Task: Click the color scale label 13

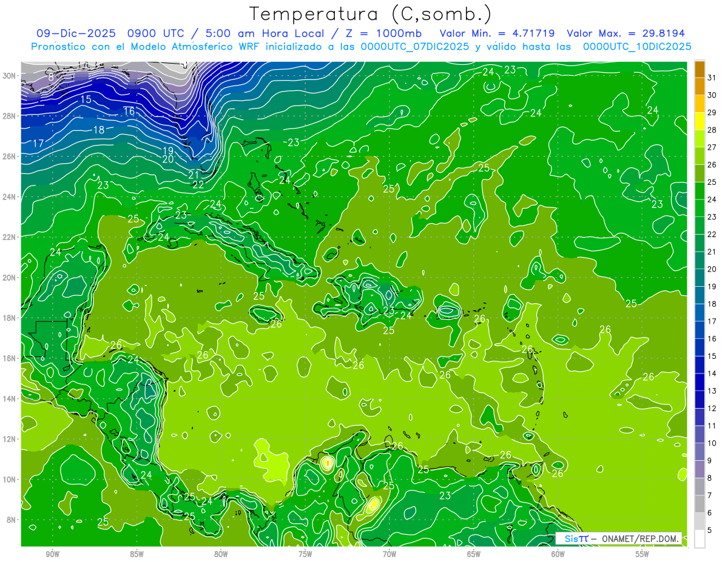Action: pos(712,391)
